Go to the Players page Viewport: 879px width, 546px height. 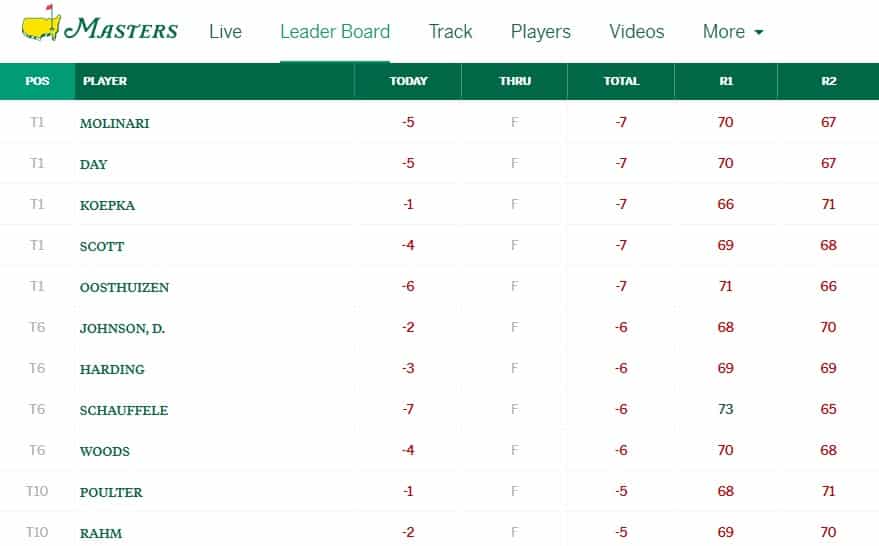540,31
